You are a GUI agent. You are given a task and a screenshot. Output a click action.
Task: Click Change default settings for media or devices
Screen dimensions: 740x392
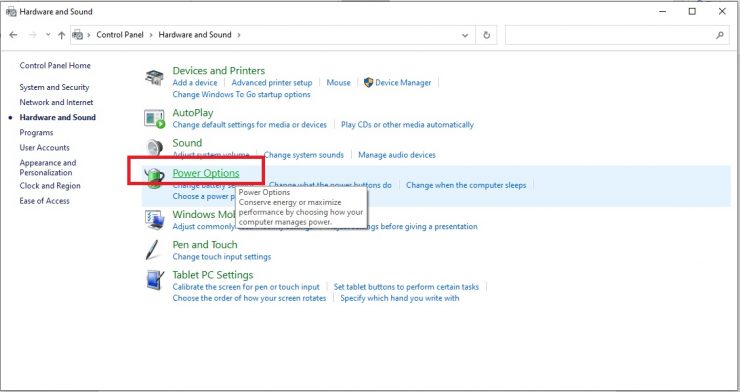tap(250, 125)
